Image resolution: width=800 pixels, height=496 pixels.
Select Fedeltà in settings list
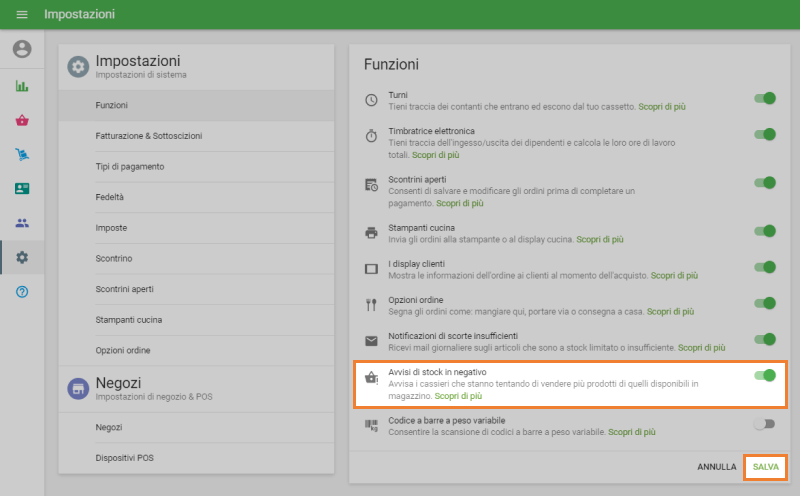tap(110, 197)
